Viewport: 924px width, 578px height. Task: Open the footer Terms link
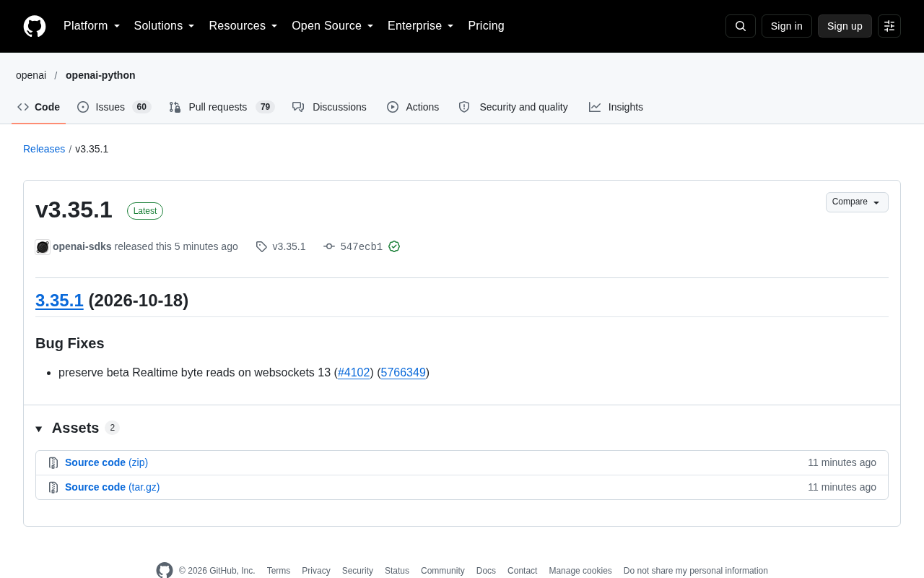click(x=279, y=571)
